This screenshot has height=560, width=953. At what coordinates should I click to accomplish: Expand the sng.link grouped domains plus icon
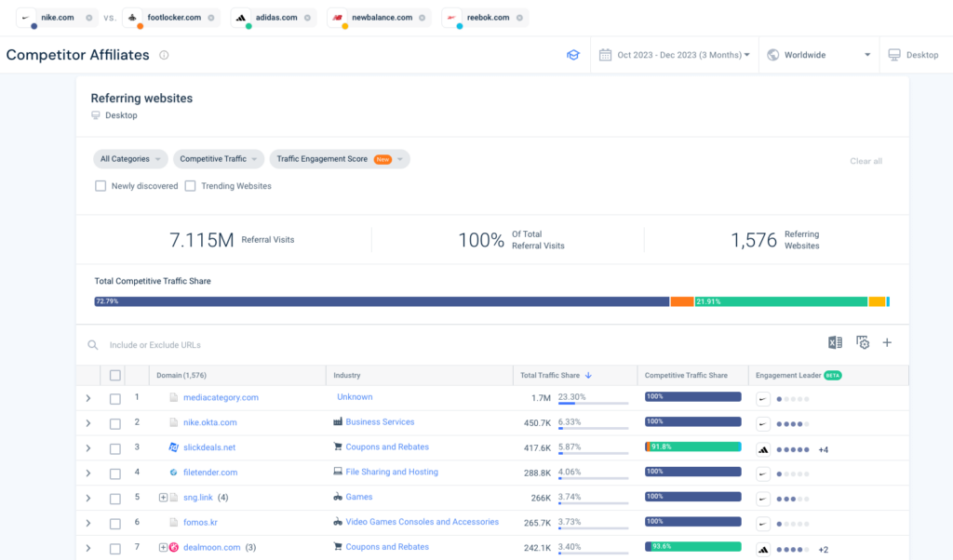(x=163, y=498)
